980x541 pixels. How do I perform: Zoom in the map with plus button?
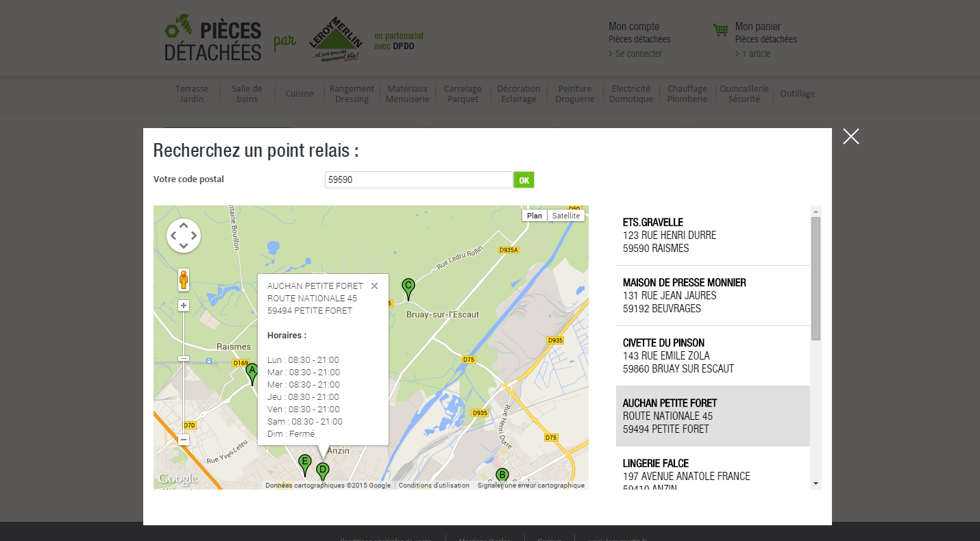point(184,305)
